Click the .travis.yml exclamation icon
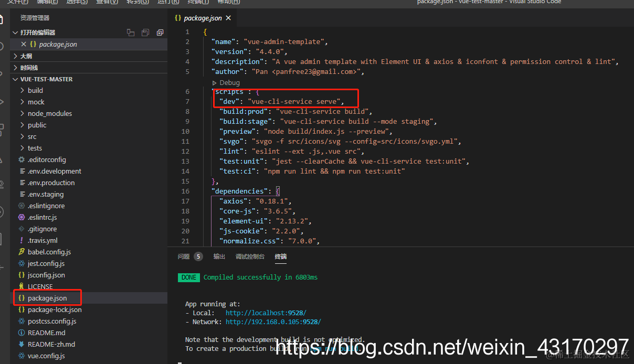The image size is (634, 364). pos(22,241)
